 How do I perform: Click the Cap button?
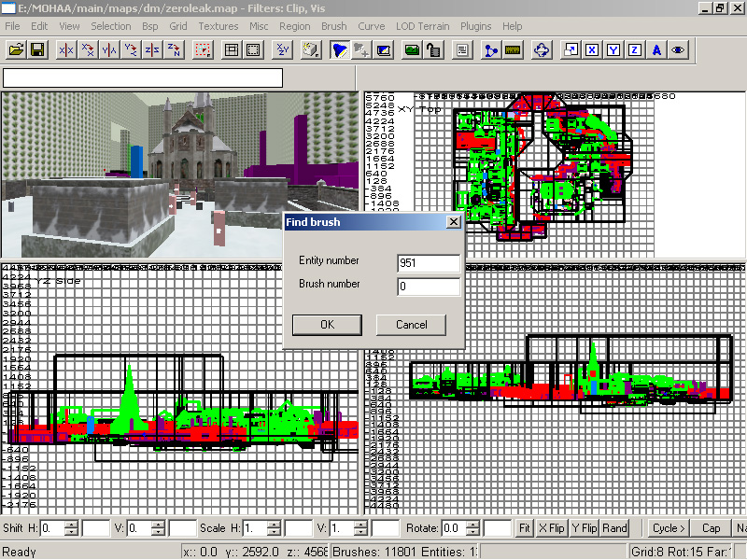tap(712, 528)
